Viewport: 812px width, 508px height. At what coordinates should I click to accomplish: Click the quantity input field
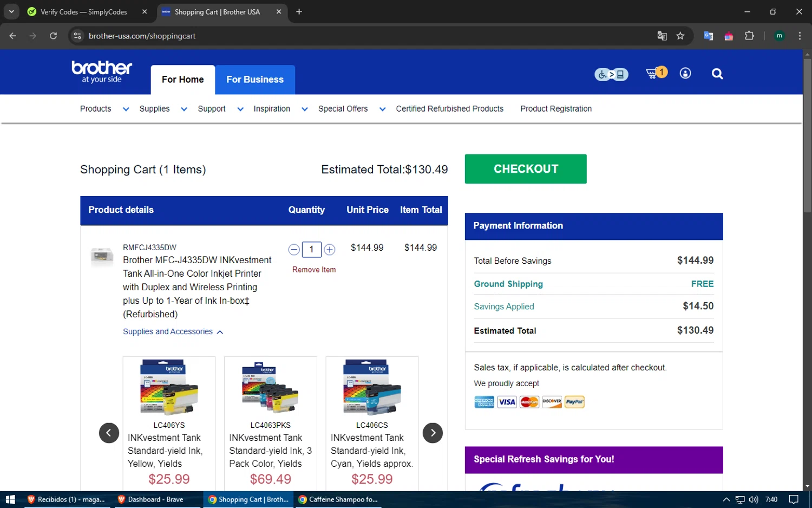tap(311, 250)
